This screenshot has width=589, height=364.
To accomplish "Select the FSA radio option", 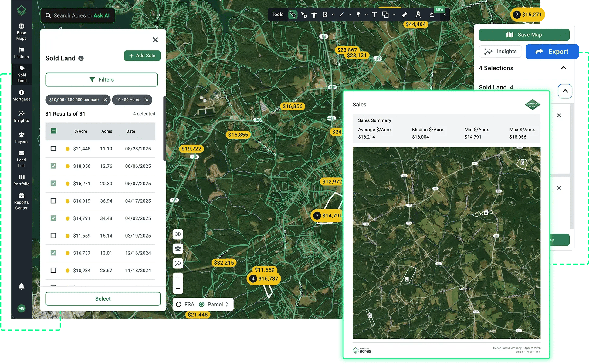I will [179, 305].
